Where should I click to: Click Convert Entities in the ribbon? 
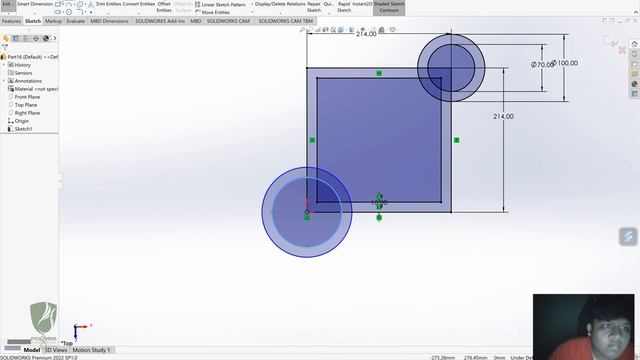[139, 4]
